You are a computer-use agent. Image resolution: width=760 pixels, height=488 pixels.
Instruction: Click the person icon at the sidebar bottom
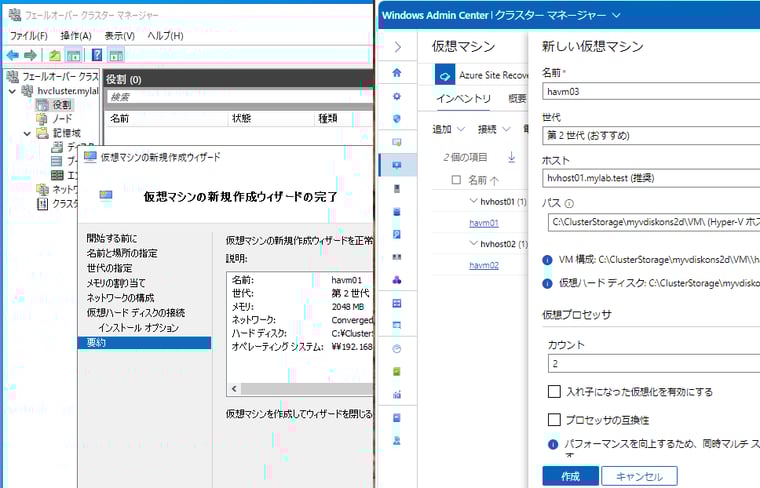click(x=397, y=441)
